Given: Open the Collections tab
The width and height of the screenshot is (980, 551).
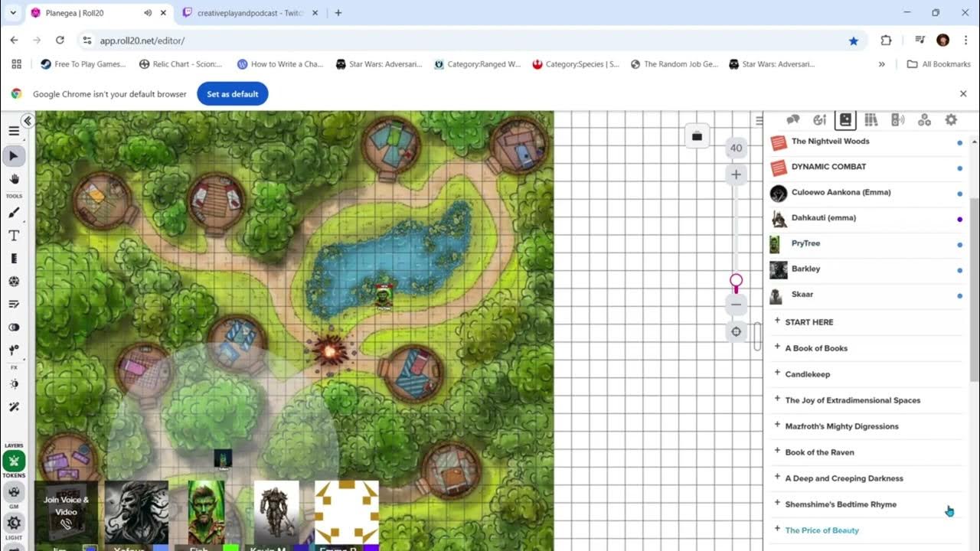Looking at the screenshot, I should pyautogui.click(x=924, y=120).
